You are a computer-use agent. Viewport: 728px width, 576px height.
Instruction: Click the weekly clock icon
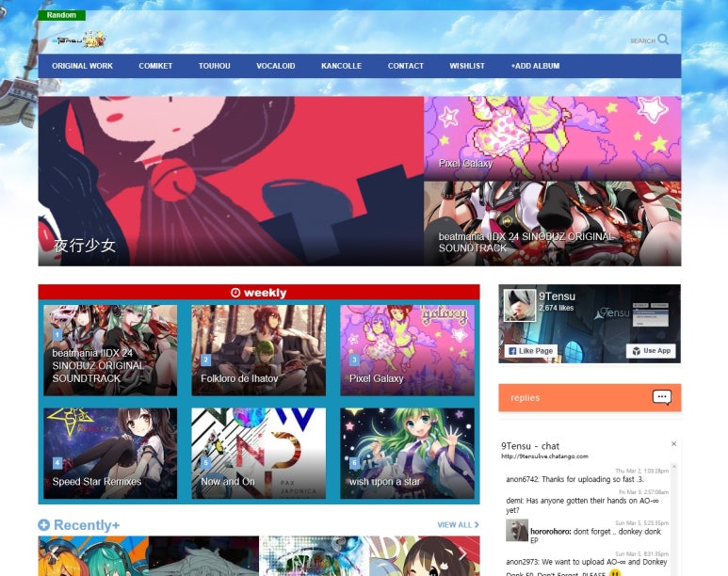pos(235,293)
